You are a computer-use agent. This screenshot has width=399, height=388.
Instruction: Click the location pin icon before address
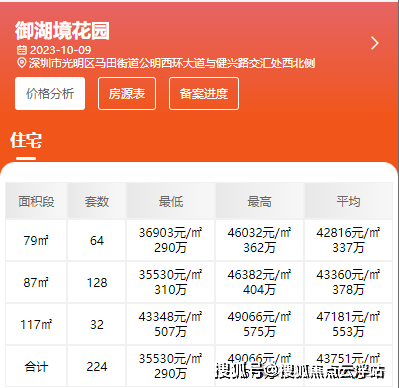pyautogui.click(x=22, y=63)
